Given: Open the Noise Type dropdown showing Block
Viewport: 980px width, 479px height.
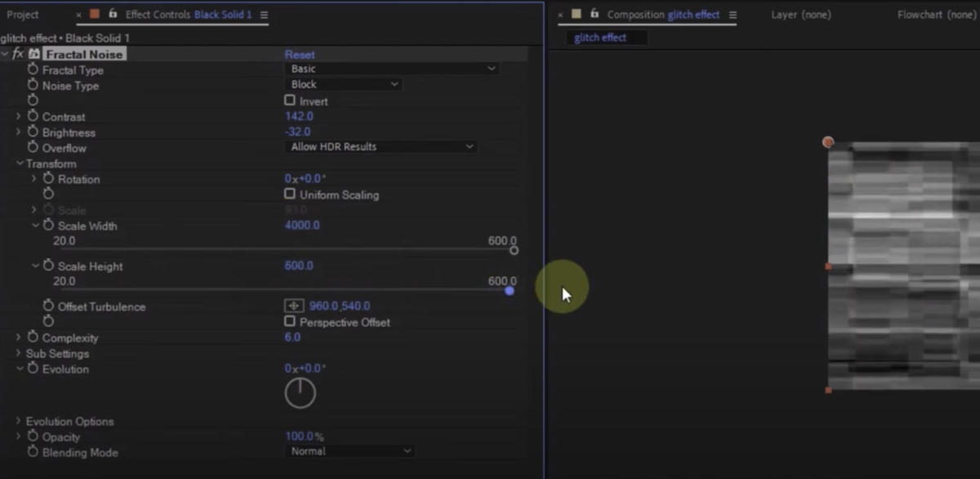Looking at the screenshot, I should pyautogui.click(x=344, y=84).
